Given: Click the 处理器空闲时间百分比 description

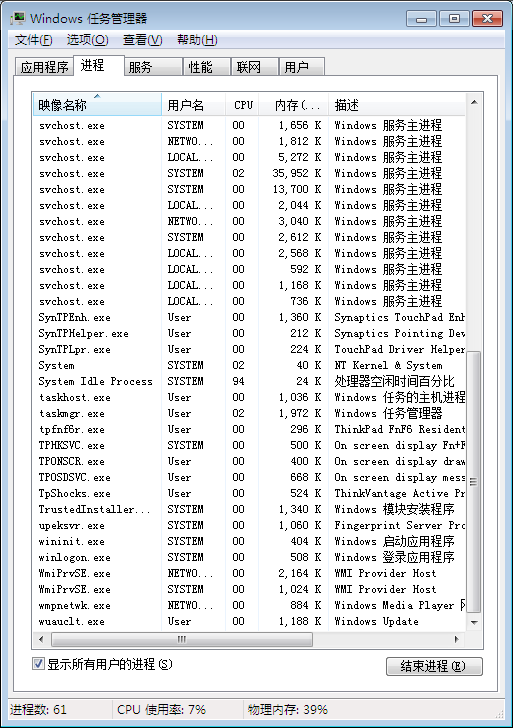Looking at the screenshot, I should (x=394, y=381).
